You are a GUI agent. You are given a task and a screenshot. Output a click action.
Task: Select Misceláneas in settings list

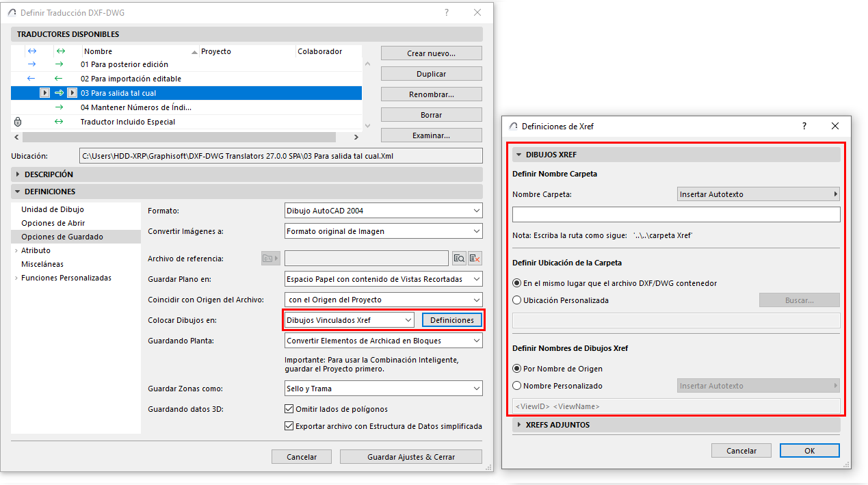(42, 264)
